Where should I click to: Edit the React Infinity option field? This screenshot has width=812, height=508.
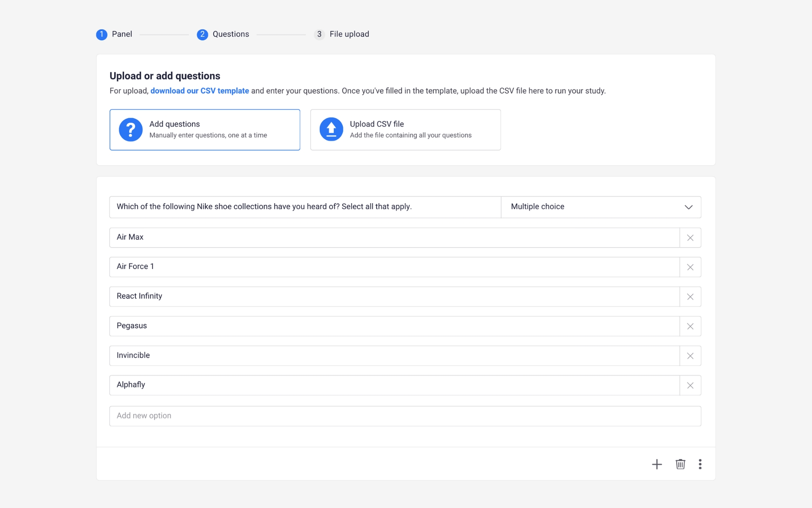[395, 297]
